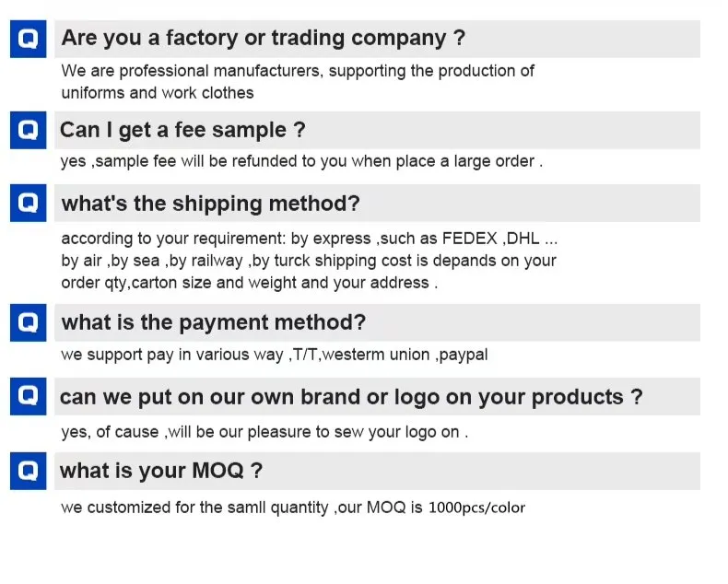Click the Q icon next to the MOQ question
This screenshot has height=584, width=728.
click(29, 472)
